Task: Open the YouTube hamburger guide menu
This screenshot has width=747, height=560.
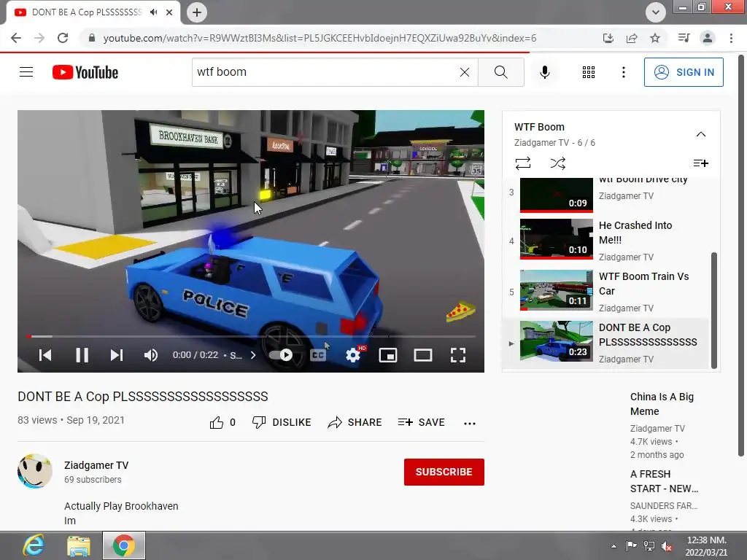Action: pos(26,72)
